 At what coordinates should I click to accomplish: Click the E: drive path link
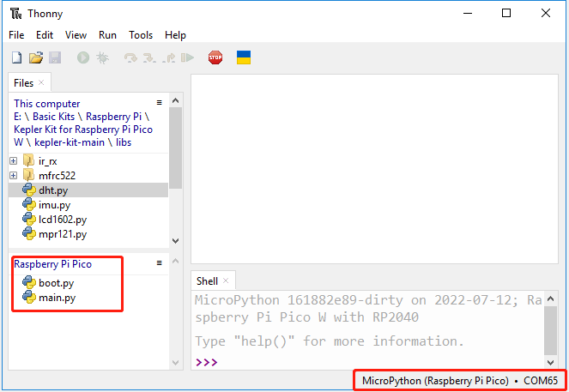17,117
